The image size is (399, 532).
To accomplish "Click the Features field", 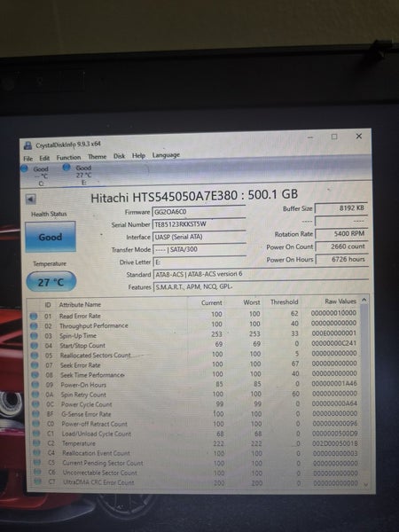I will [x=261, y=286].
